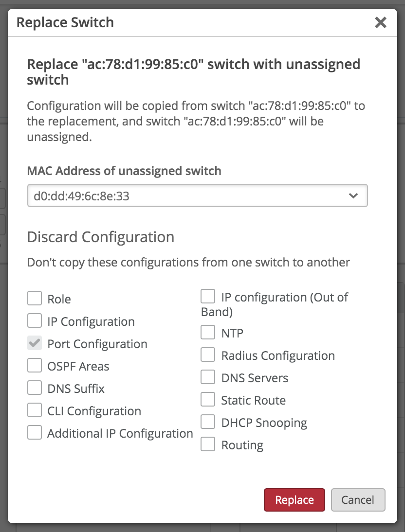The height and width of the screenshot is (532, 405).
Task: Check the Routing checkbox
Action: point(208,444)
